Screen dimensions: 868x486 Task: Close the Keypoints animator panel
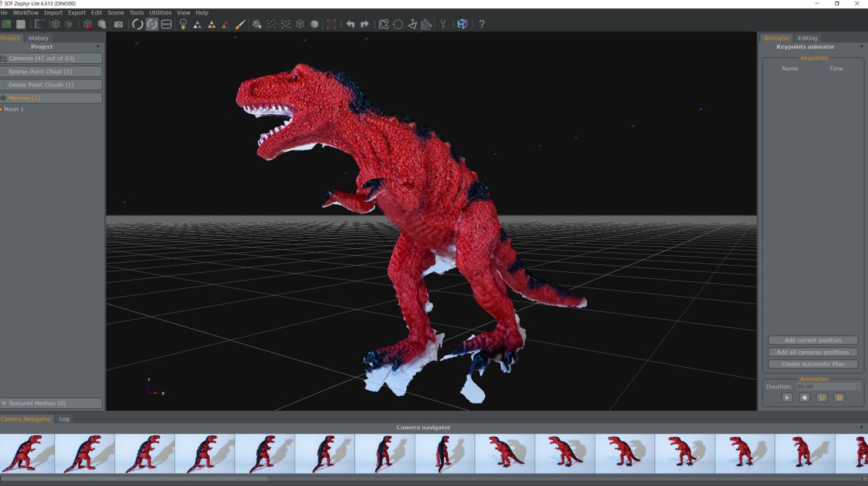click(x=861, y=46)
